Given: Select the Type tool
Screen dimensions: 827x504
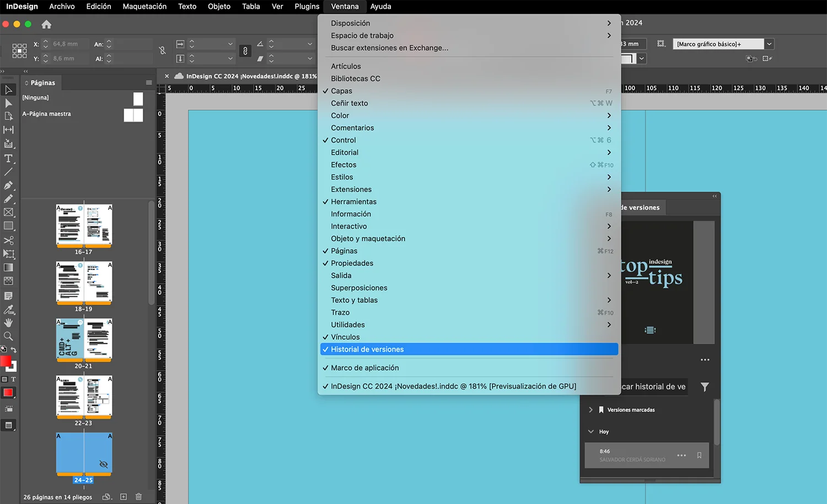Looking at the screenshot, I should (8, 159).
